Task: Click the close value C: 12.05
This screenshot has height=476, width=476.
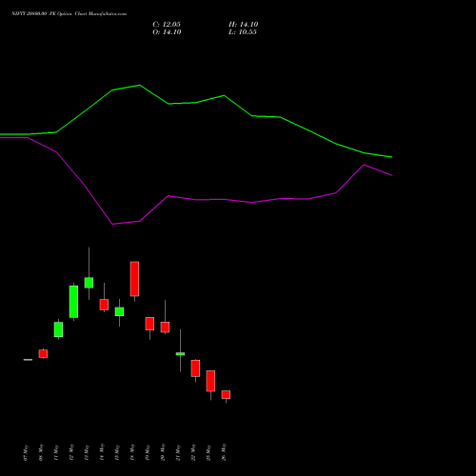Action: point(167,25)
